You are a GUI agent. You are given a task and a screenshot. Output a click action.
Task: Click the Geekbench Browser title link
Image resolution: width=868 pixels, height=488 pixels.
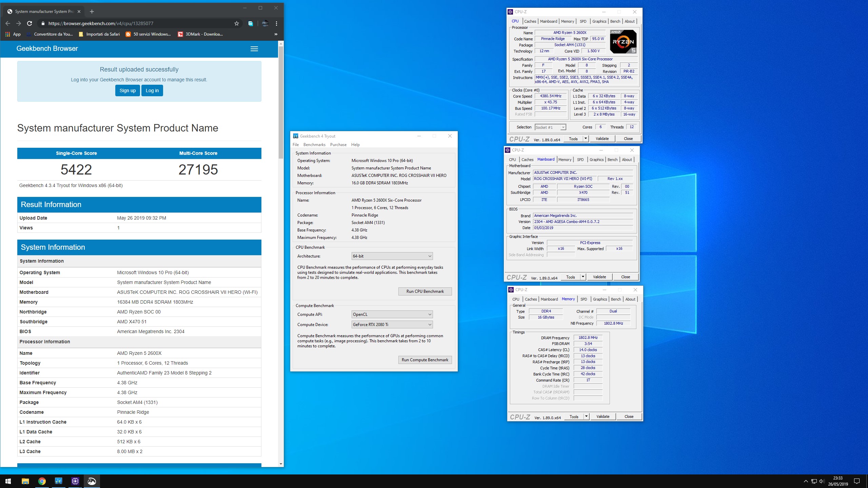point(47,48)
